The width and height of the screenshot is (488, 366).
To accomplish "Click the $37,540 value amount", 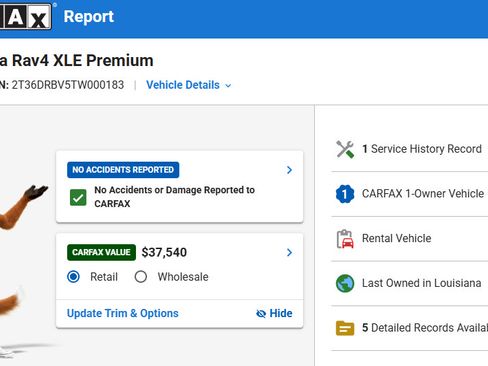I will [164, 252].
